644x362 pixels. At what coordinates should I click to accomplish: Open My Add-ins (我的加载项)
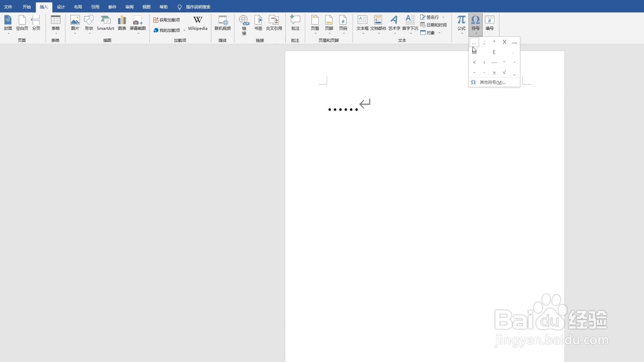click(167, 30)
